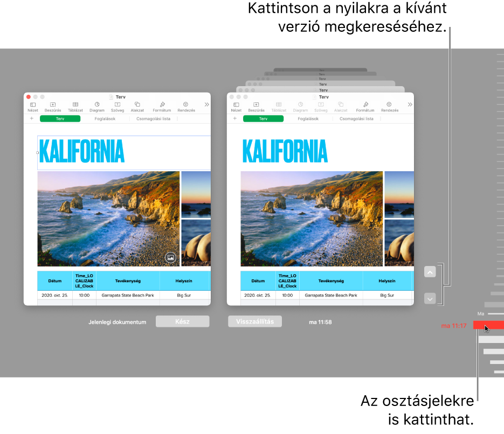The height and width of the screenshot is (434, 504).
Task: Click Táblázat icon in current document toolbar
Action: [75, 107]
